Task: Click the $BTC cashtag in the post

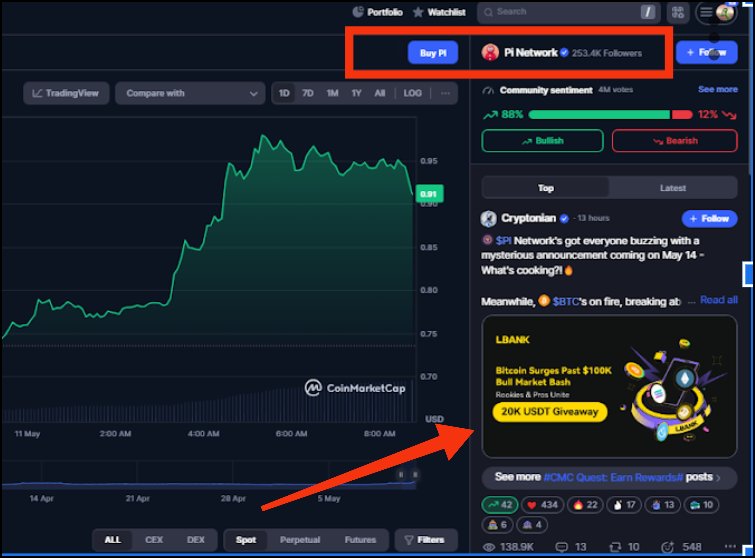Action: tap(566, 302)
